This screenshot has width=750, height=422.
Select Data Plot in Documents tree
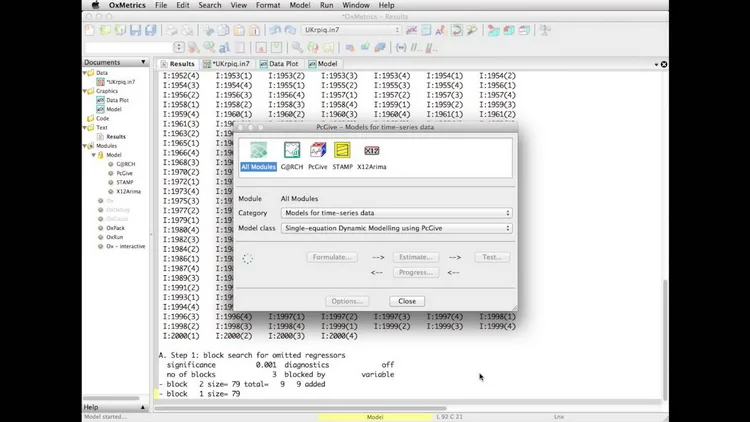(117, 100)
